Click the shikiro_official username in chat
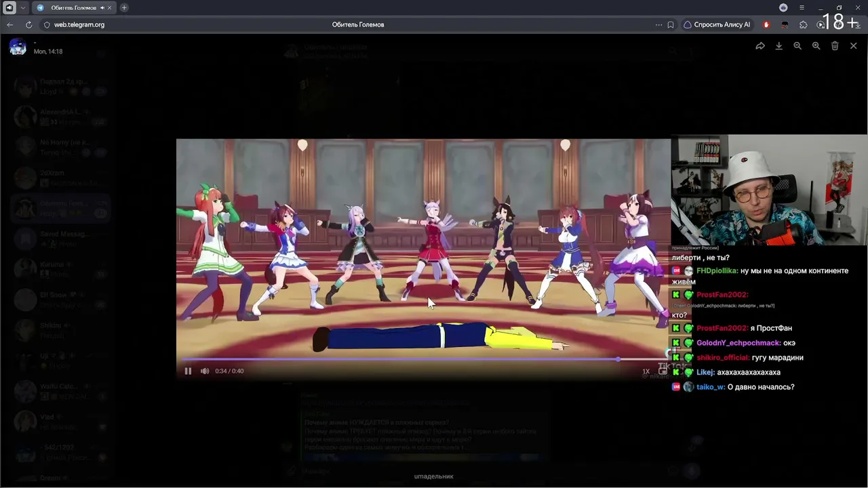The width and height of the screenshot is (868, 488). tap(723, 358)
